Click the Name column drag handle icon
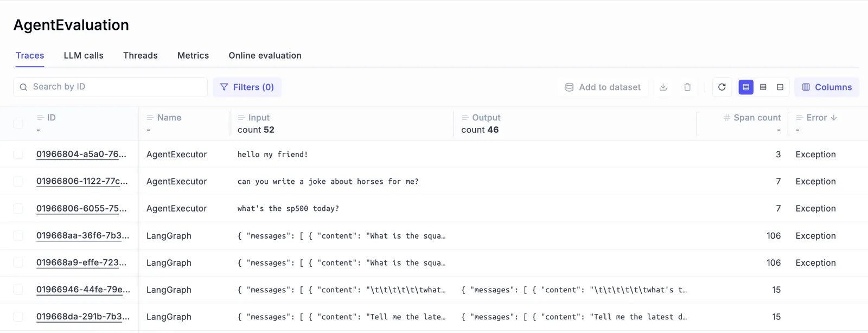 (150, 118)
